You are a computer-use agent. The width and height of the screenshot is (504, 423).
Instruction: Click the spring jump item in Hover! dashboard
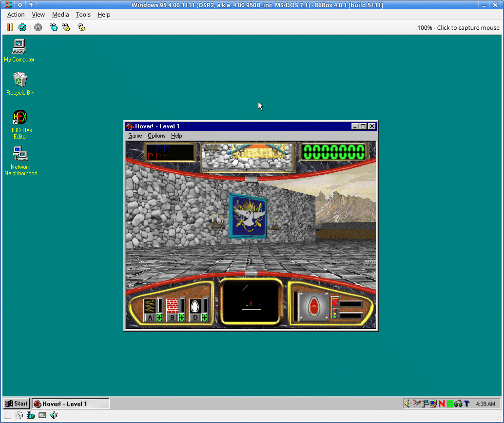tap(150, 306)
